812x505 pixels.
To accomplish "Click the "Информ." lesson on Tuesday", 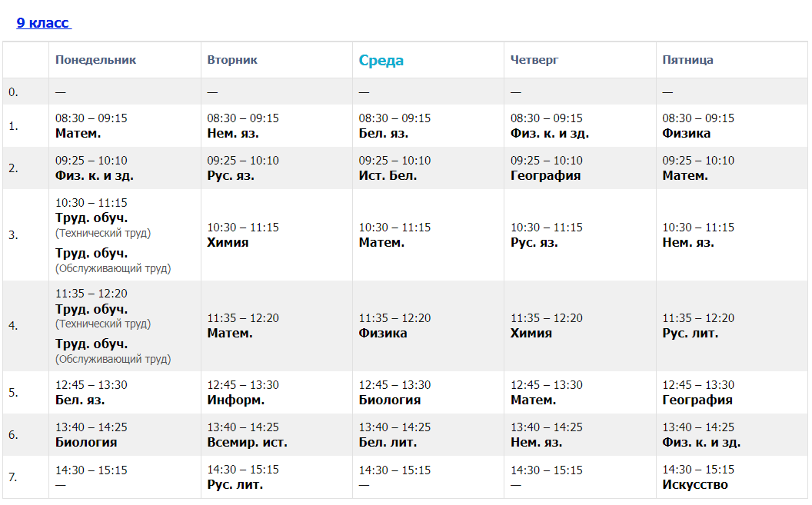I will click(235, 400).
